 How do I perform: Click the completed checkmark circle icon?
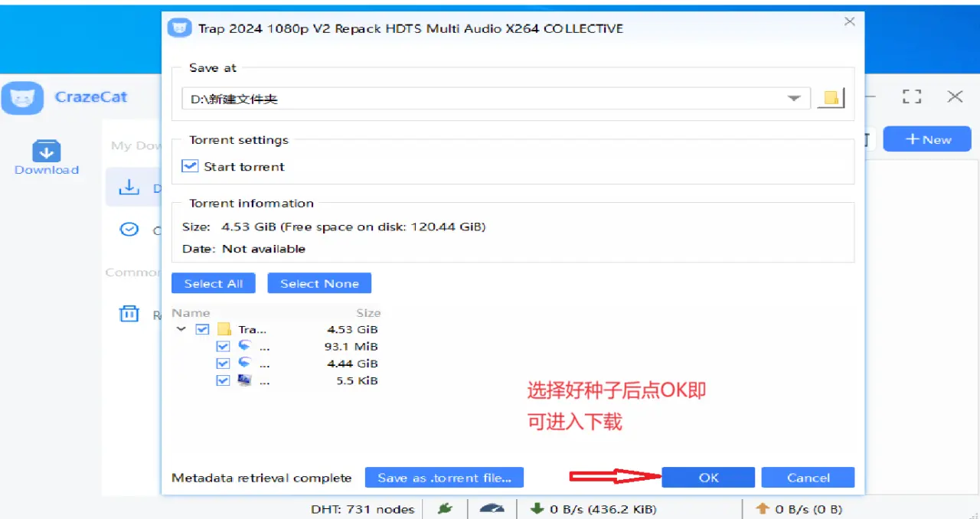[x=129, y=229]
